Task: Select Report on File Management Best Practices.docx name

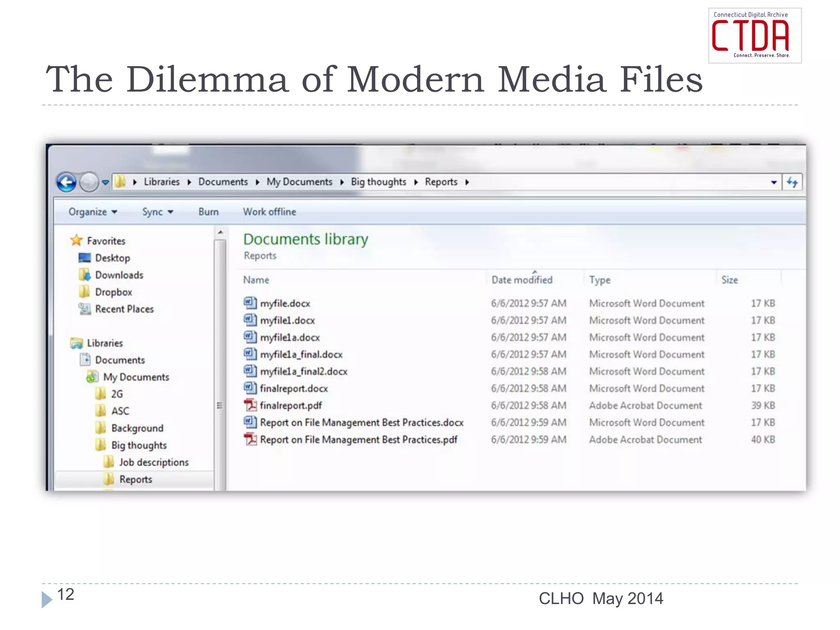Action: 362,422
